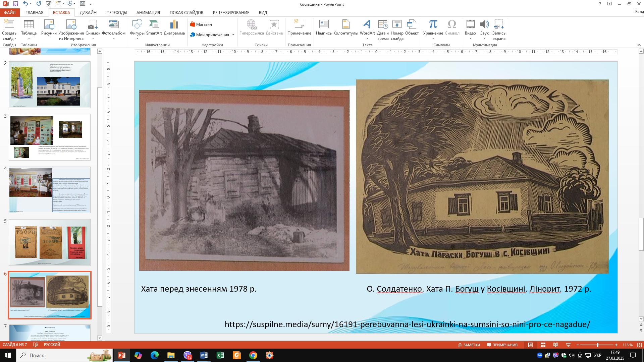Viewport: 644px width, 362px height.
Task: Switch to Slide Sorter view in status bar
Action: [x=543, y=345]
